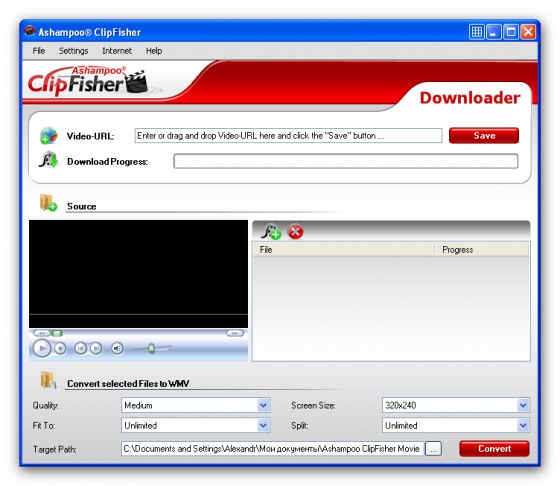Click the fast-forward button on seek bar
Image resolution: width=560 pixels, height=486 pixels.
tap(235, 333)
